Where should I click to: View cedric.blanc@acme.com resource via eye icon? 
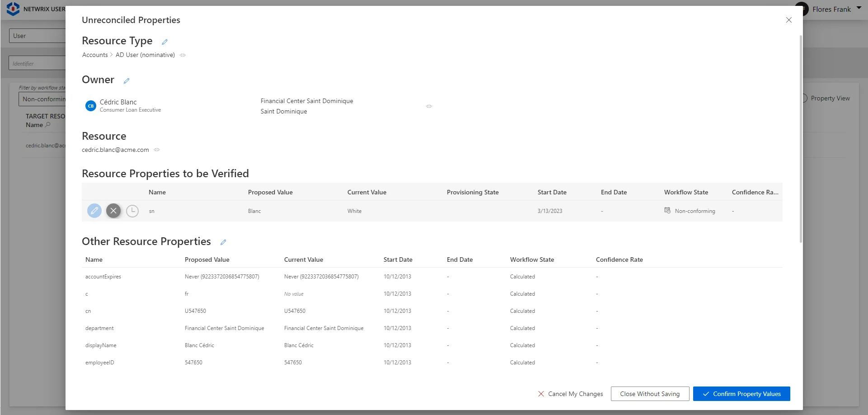click(157, 150)
